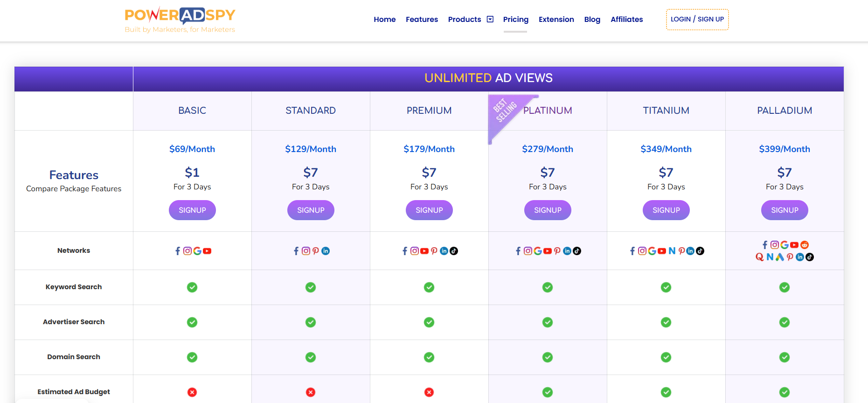Click the PowerAdSpy logo
Image resolution: width=868 pixels, height=403 pixels.
[x=180, y=20]
